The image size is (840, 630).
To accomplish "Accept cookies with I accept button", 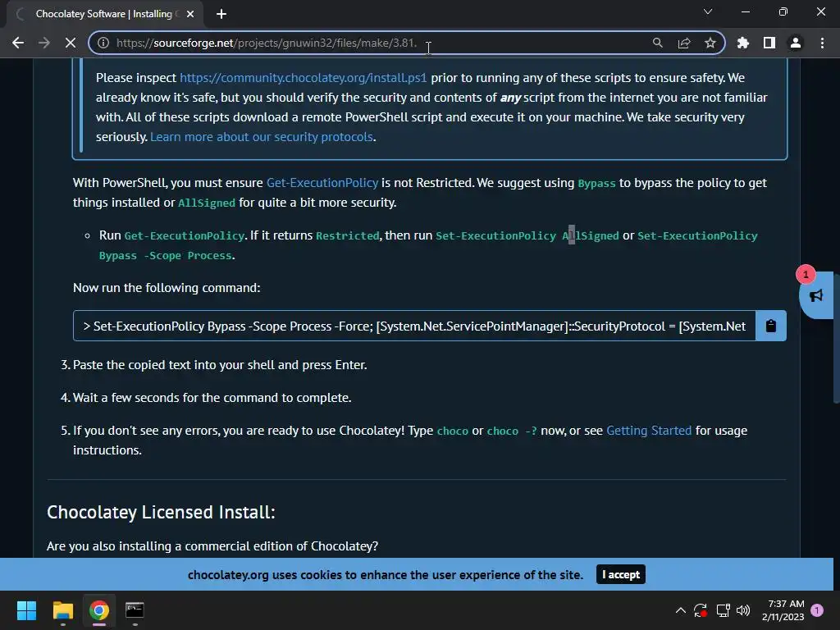I will click(621, 574).
